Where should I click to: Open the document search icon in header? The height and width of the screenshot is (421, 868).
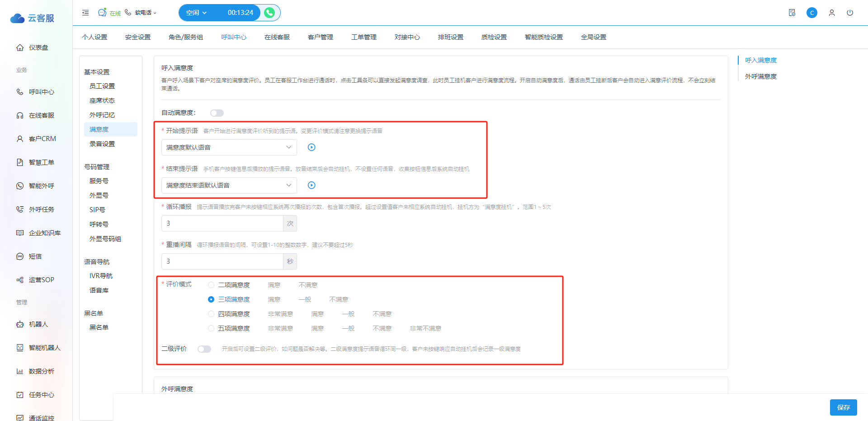pos(792,13)
